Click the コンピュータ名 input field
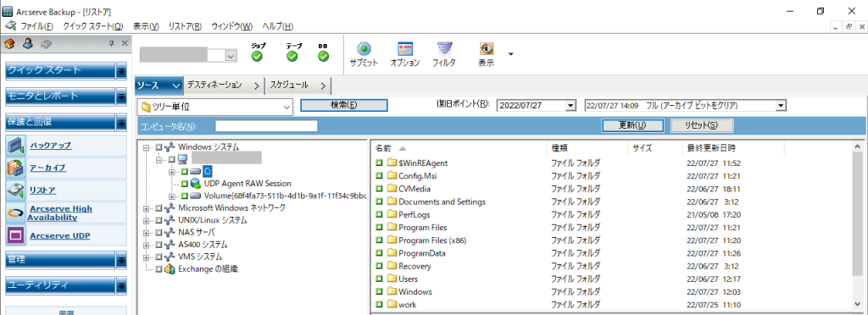The height and width of the screenshot is (315, 868). pos(266,126)
